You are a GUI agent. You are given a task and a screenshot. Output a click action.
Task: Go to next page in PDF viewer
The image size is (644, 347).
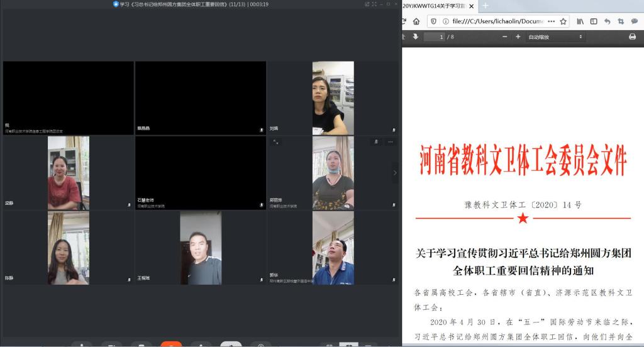pos(415,36)
